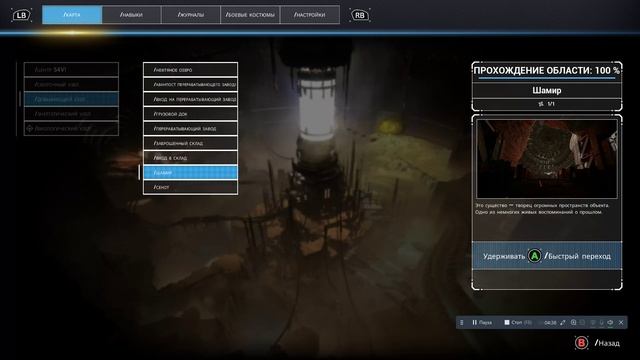Click the Быстрый переход fast travel button
Screen dimensions: 640x360
click(547, 256)
